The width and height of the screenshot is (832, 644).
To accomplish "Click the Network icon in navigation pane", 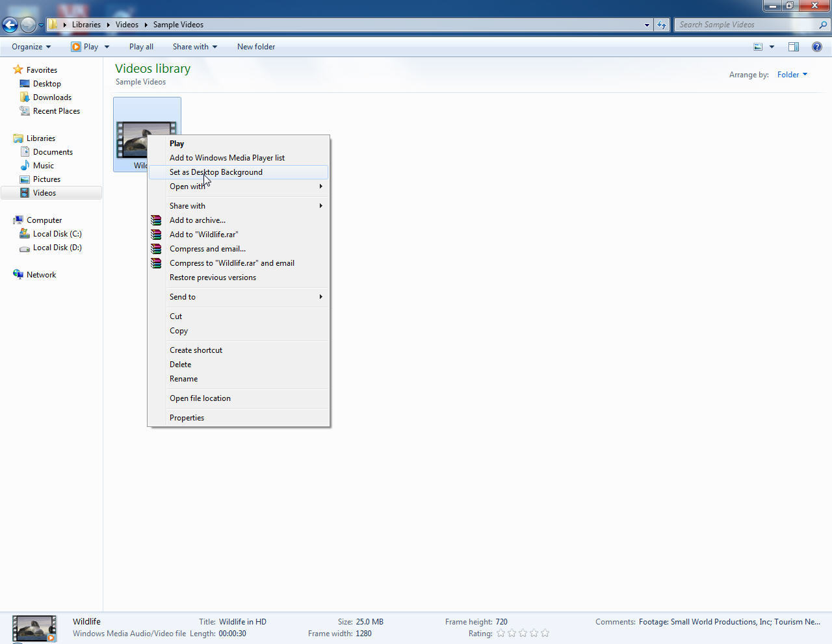I will click(x=18, y=275).
